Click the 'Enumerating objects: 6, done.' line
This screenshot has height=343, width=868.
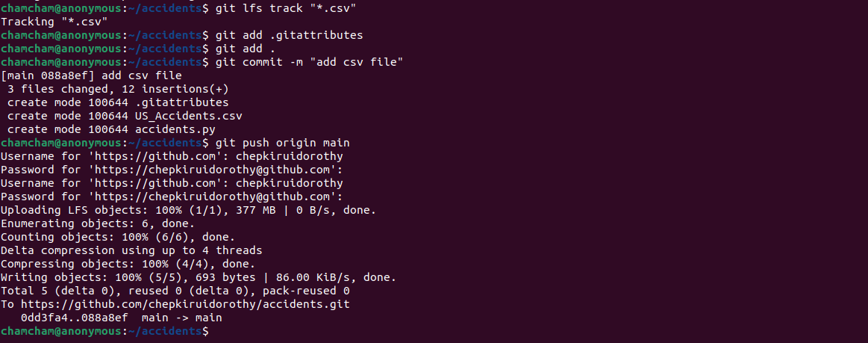(98, 223)
